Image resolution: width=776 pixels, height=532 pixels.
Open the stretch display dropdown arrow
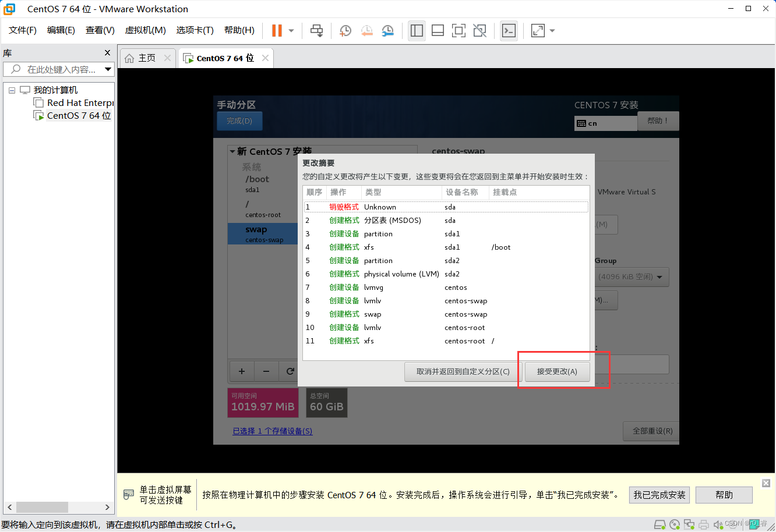pyautogui.click(x=552, y=31)
